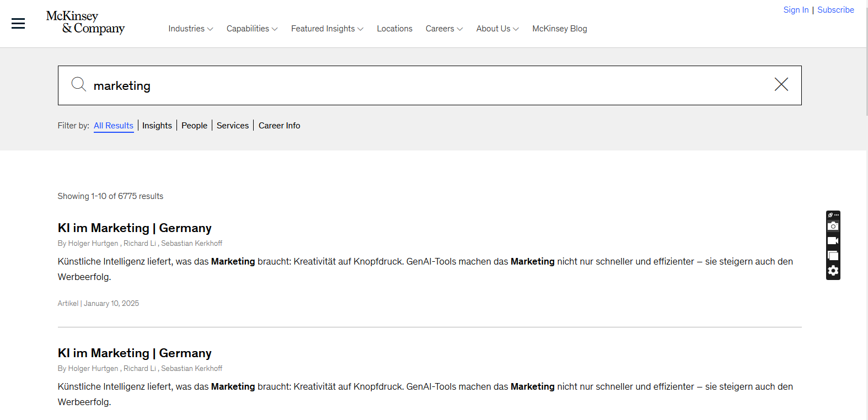Expand the About Us menu

497,29
